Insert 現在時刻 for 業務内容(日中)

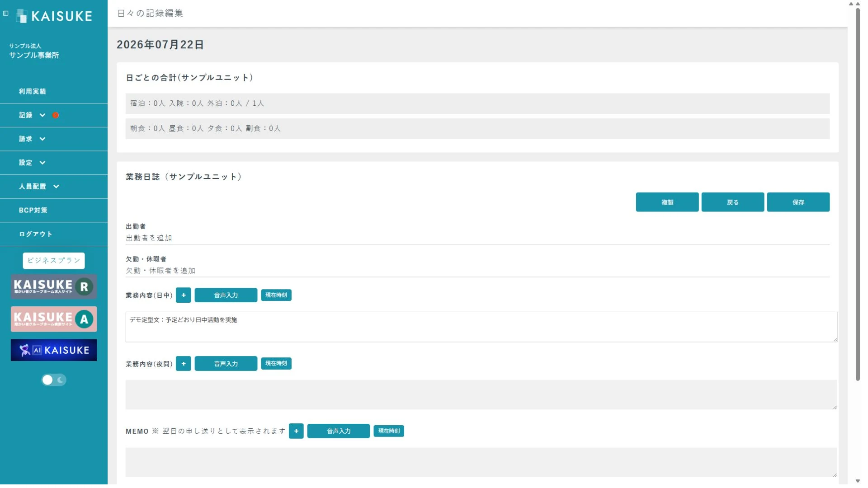tap(276, 295)
